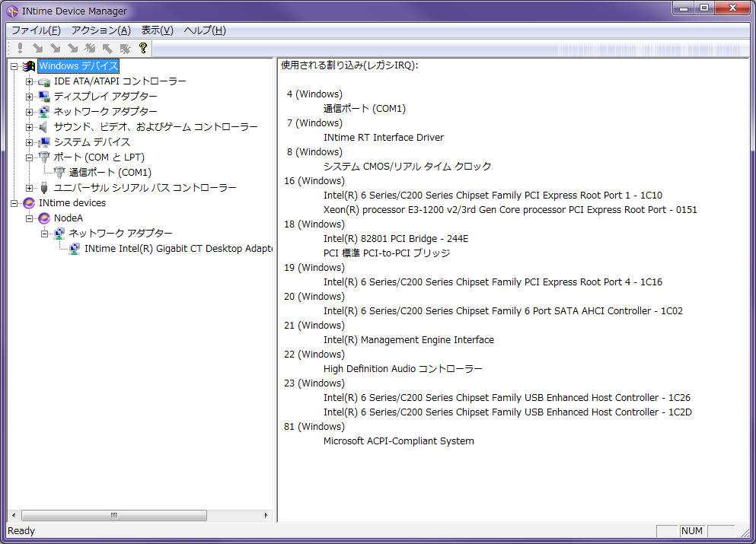Click the 81 (Windows) interrupt entry
Viewport: 756px width, 544px height.
(314, 426)
